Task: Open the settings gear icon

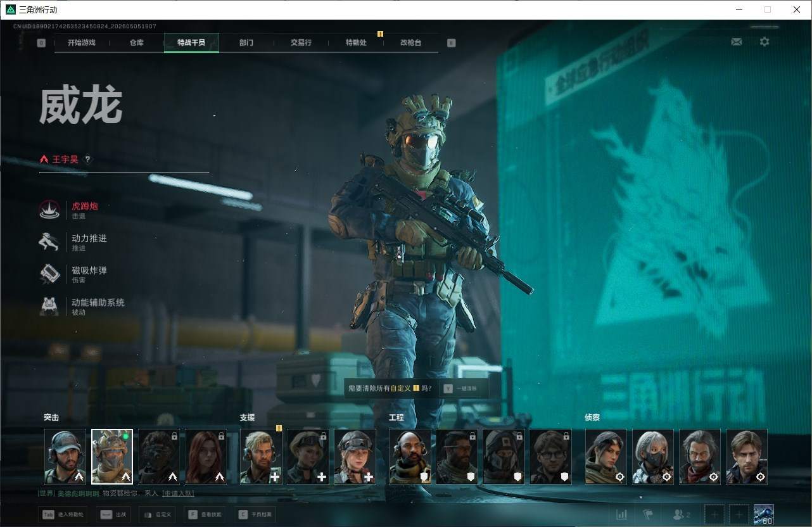Action: point(764,42)
